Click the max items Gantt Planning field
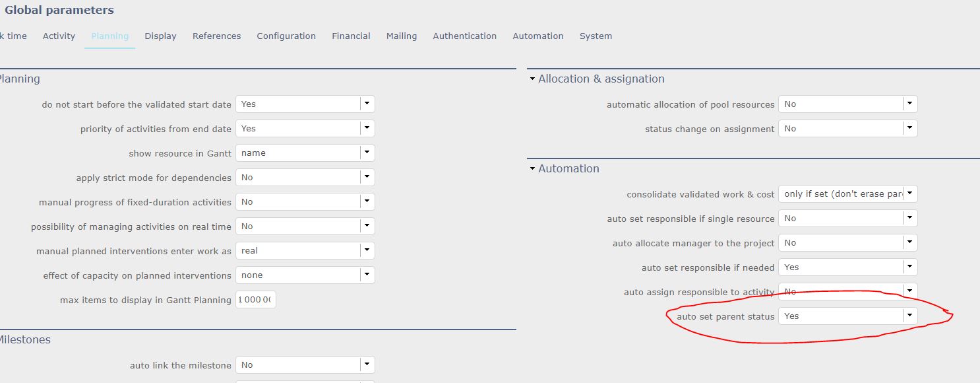Screen dimensions: 980x383 tap(255, 300)
